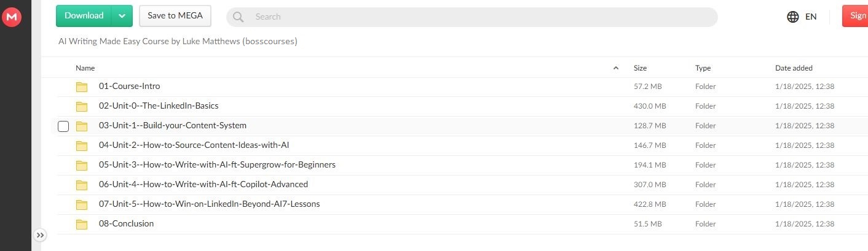Open the Download dropdown arrow
Viewport: 868px width, 251px height.
[122, 16]
